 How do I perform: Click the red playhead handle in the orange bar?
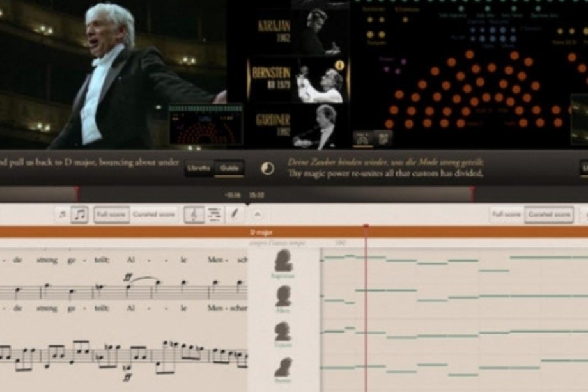point(366,227)
